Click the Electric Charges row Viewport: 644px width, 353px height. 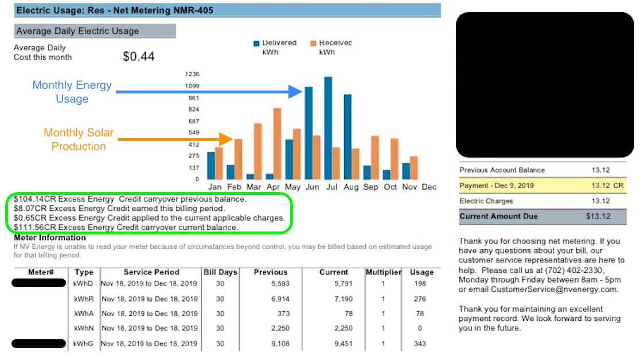tap(542, 201)
